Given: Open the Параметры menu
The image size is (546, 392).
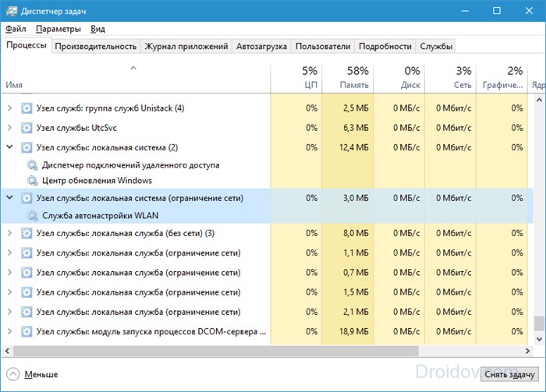Looking at the screenshot, I should [x=58, y=29].
